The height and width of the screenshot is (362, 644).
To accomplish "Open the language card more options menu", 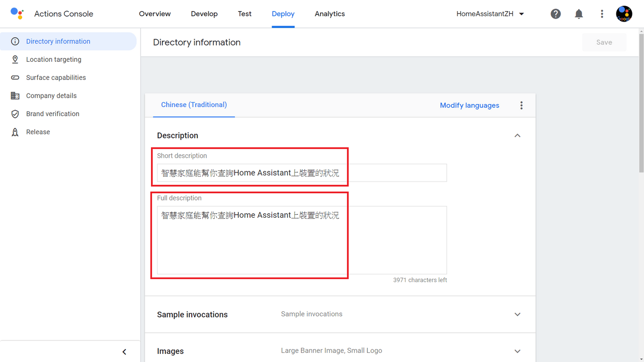I will [x=521, y=105].
